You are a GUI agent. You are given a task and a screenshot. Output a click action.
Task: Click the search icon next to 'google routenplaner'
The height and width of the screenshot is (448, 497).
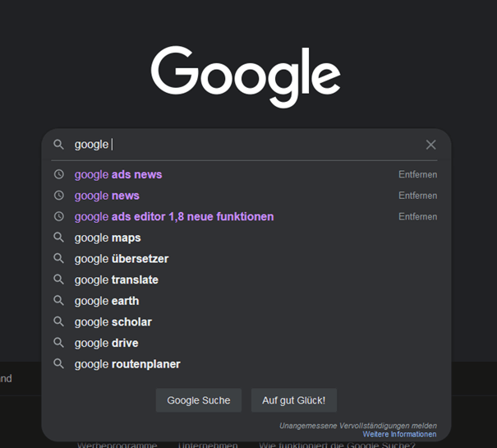pyautogui.click(x=58, y=364)
